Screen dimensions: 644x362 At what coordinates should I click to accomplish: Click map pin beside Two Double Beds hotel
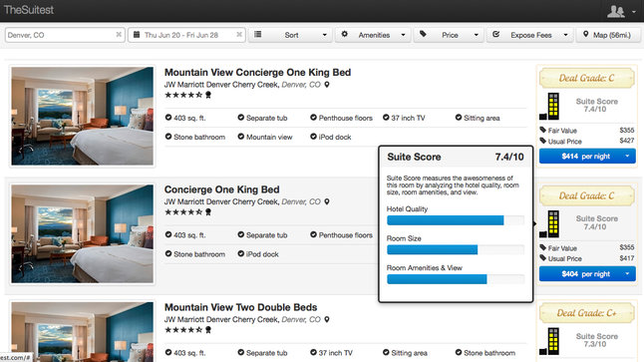click(327, 319)
